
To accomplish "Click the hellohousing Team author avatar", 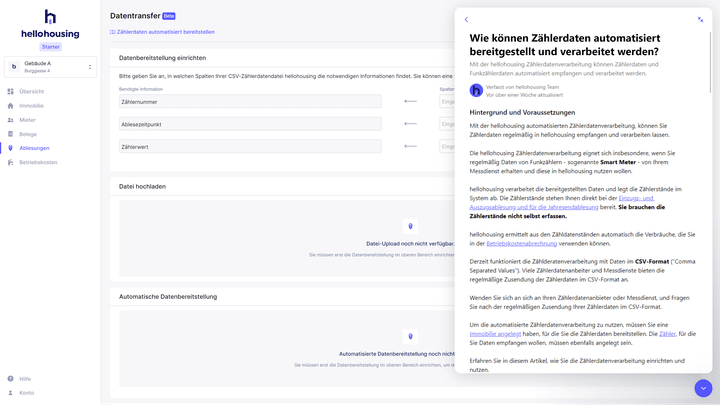I will [x=476, y=90].
